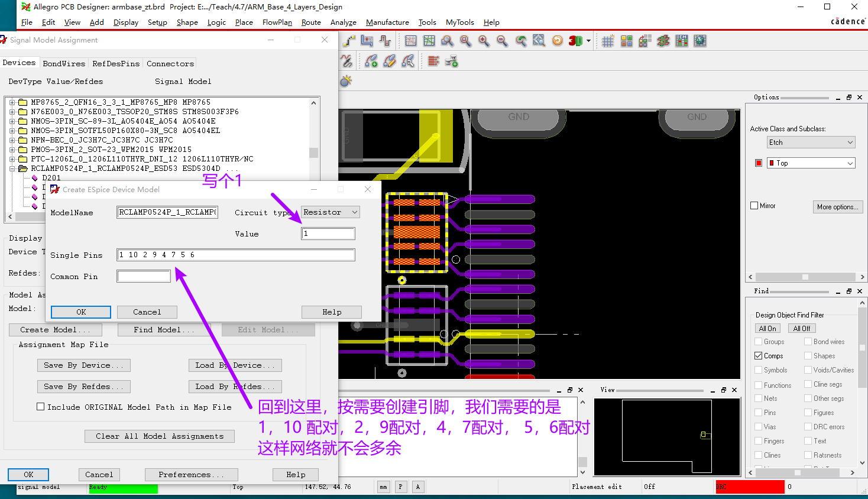Open the 3D viewer icon
Image resolution: width=868 pixels, height=499 pixels.
click(575, 41)
